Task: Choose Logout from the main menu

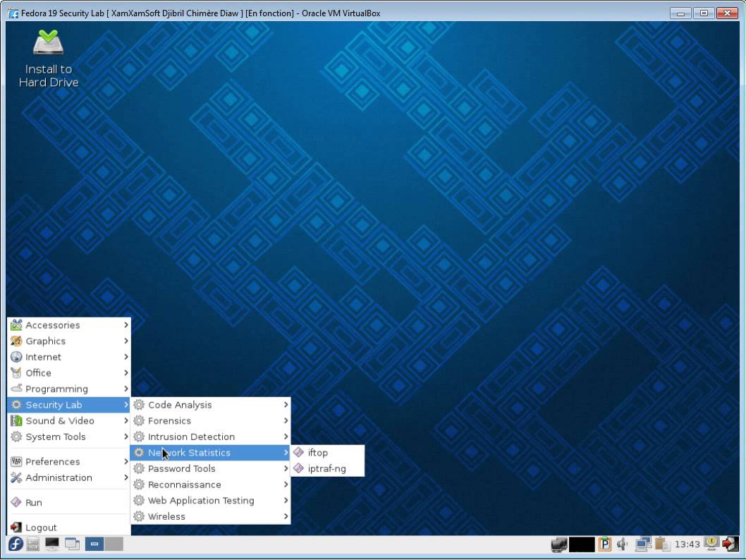Action: tap(69, 528)
